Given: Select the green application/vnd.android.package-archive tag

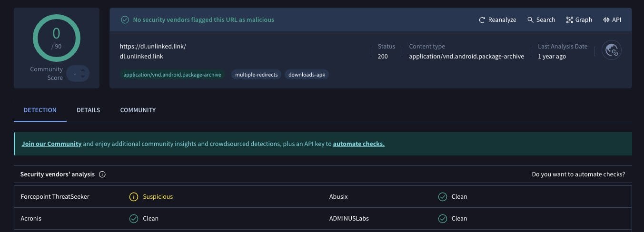Looking at the screenshot, I should 172,75.
